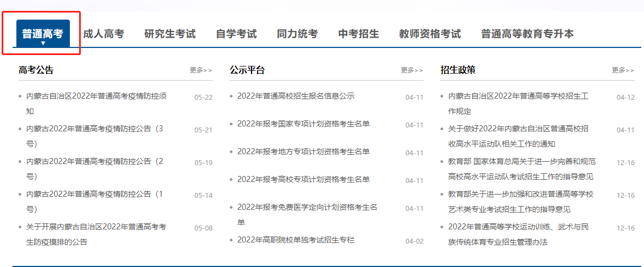Screen dimensions: 644x267
Task: Select the 教师资格考试 tab
Action: point(430,34)
